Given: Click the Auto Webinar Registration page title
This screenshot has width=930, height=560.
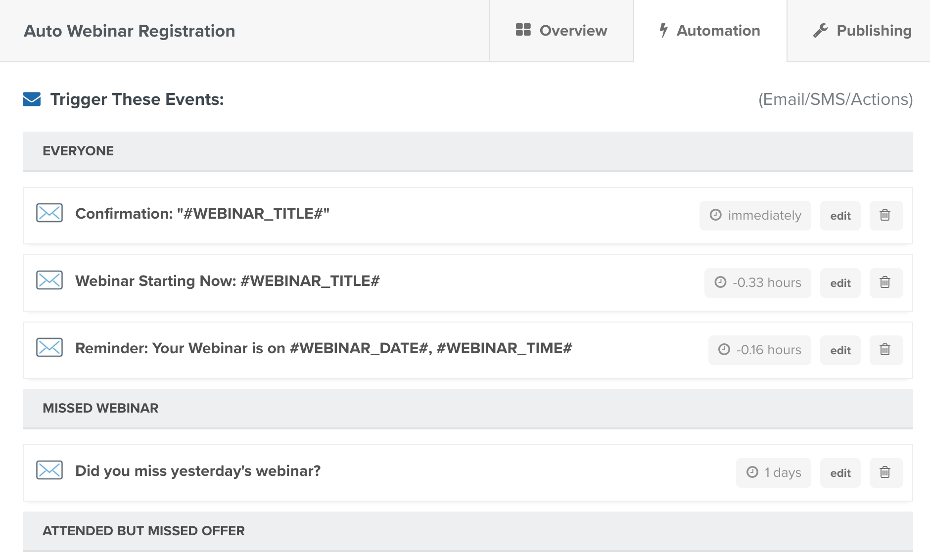Looking at the screenshot, I should (130, 31).
